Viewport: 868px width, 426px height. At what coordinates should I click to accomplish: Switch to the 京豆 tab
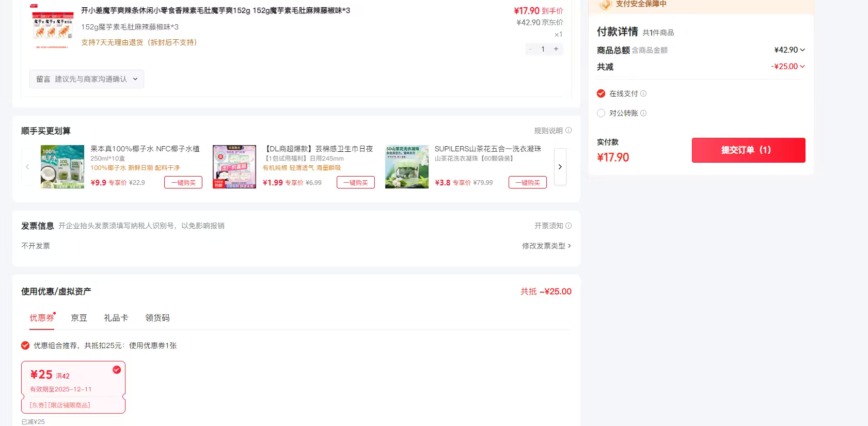(x=79, y=318)
